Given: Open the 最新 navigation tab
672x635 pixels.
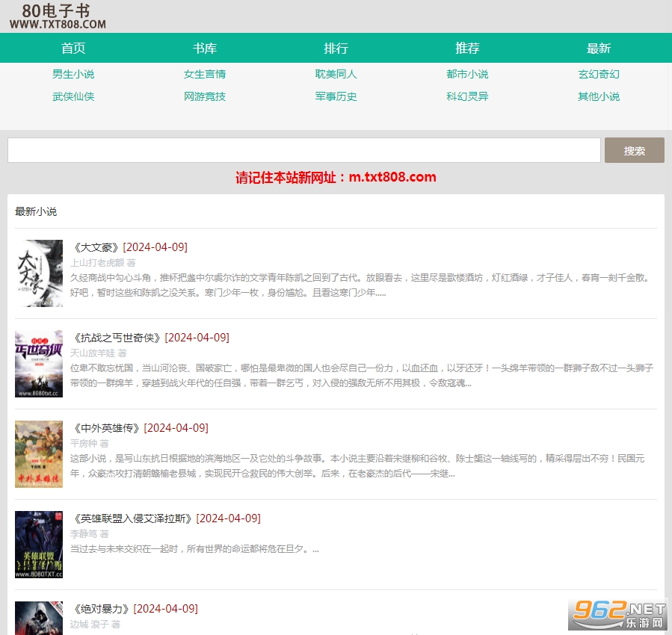Looking at the screenshot, I should (599, 49).
